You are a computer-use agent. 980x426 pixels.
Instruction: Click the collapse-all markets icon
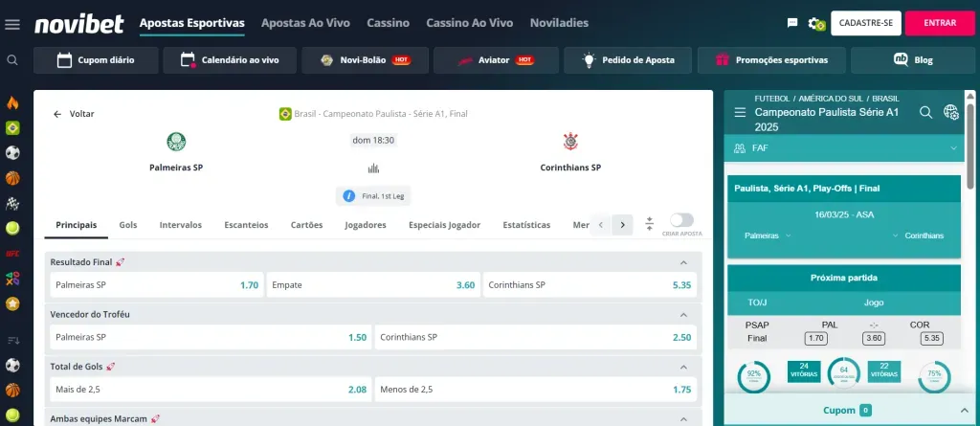click(x=650, y=224)
